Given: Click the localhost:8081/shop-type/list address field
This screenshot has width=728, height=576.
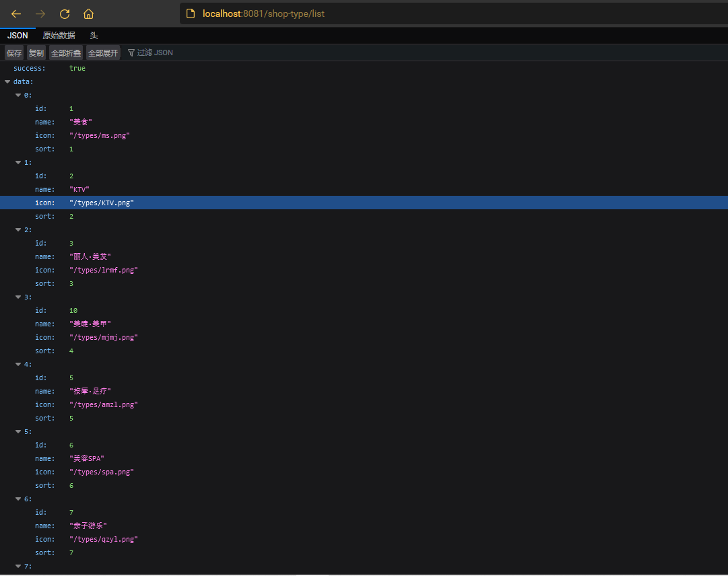Looking at the screenshot, I should click(x=454, y=13).
